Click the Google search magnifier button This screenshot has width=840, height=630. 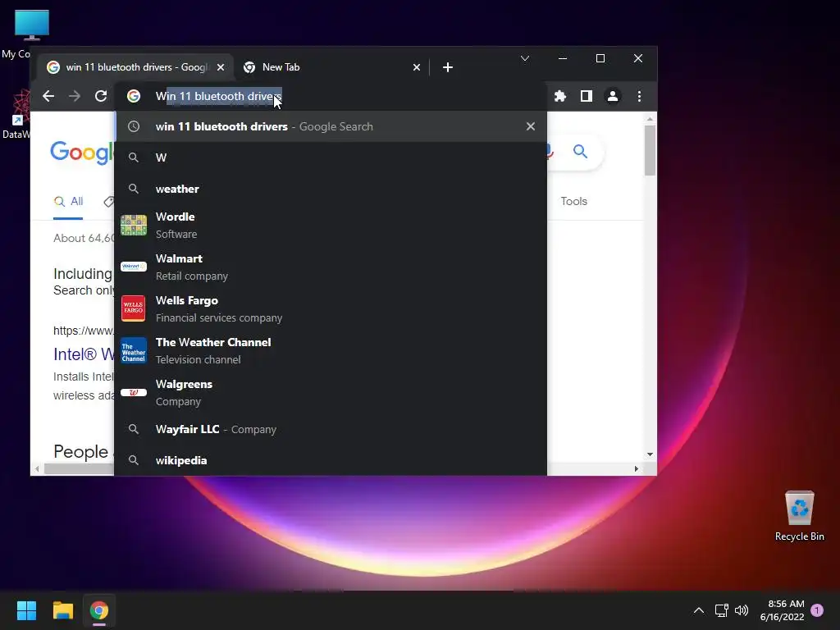pos(580,151)
